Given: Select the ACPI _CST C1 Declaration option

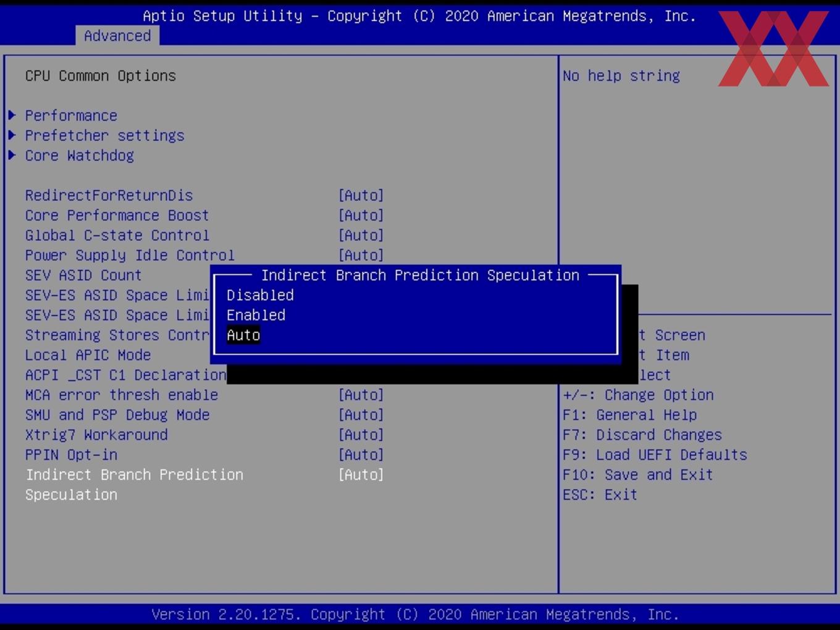Looking at the screenshot, I should tap(125, 375).
